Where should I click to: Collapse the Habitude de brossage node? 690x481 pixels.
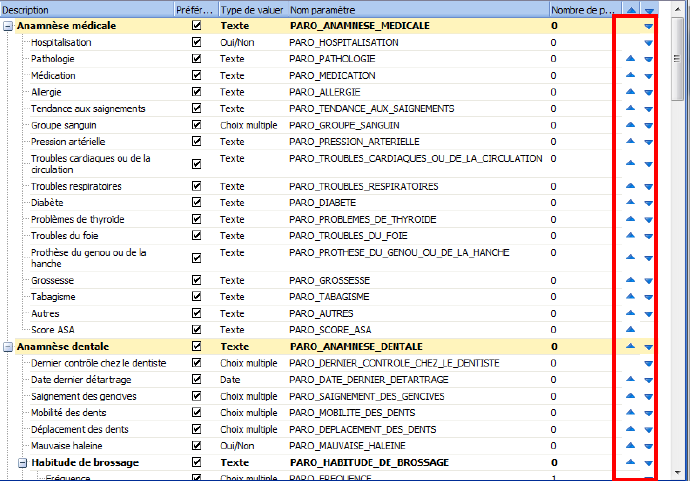click(x=21, y=463)
